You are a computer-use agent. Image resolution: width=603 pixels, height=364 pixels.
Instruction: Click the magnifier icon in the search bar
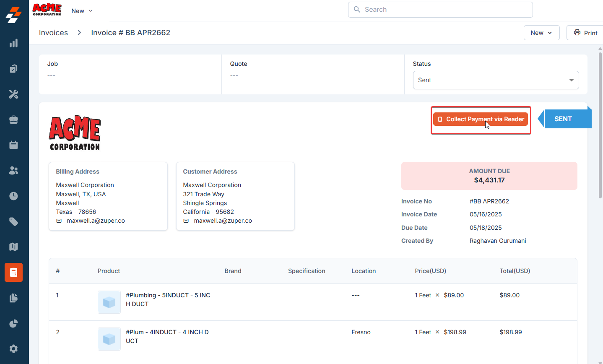click(x=357, y=9)
